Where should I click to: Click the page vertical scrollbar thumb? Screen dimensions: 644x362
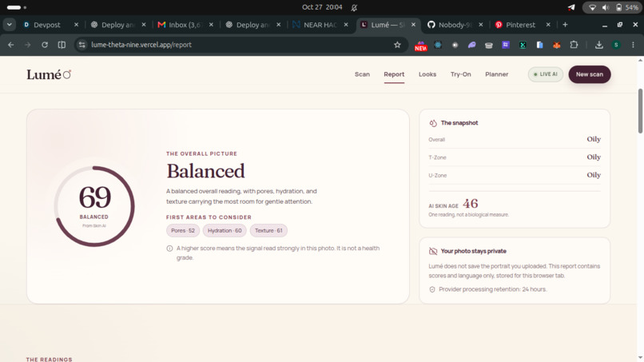pyautogui.click(x=640, y=111)
